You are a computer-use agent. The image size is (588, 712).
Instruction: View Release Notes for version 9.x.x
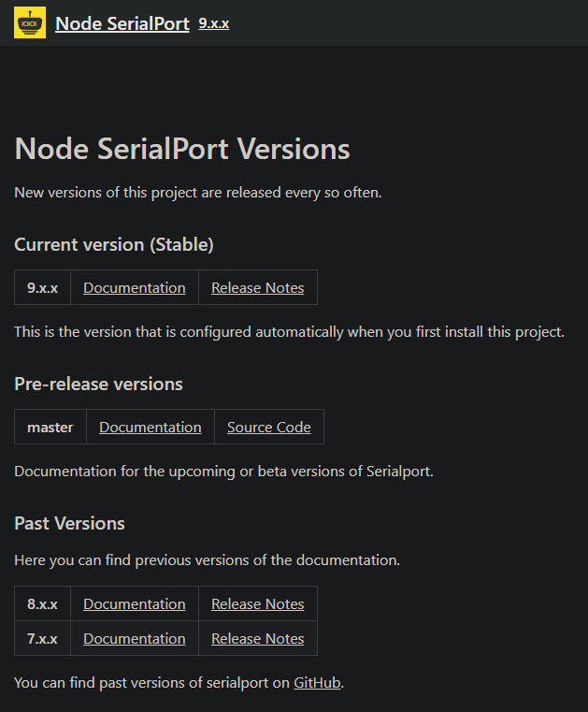pyautogui.click(x=258, y=288)
